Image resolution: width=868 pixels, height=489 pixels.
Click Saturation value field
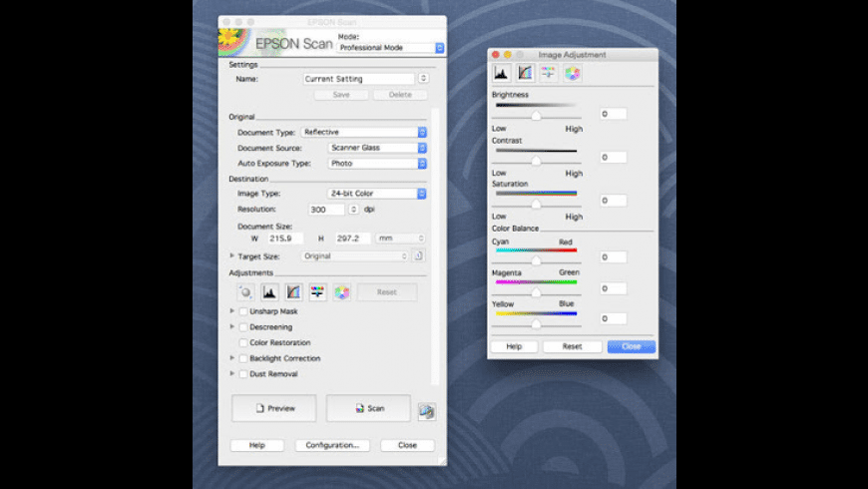point(614,201)
